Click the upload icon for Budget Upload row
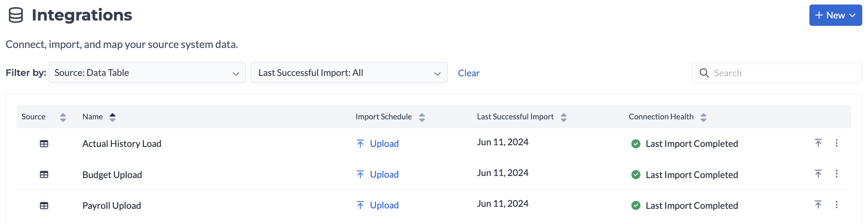Image resolution: width=868 pixels, height=224 pixels. [818, 174]
